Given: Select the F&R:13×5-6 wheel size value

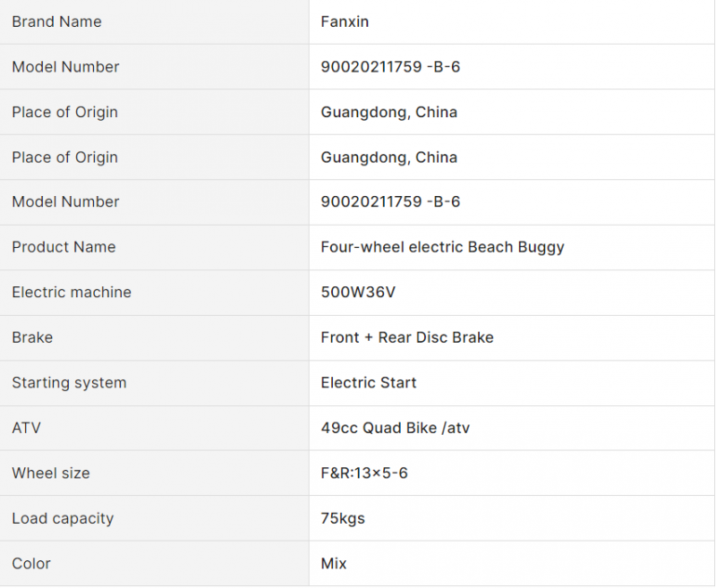Looking at the screenshot, I should pos(364,473).
